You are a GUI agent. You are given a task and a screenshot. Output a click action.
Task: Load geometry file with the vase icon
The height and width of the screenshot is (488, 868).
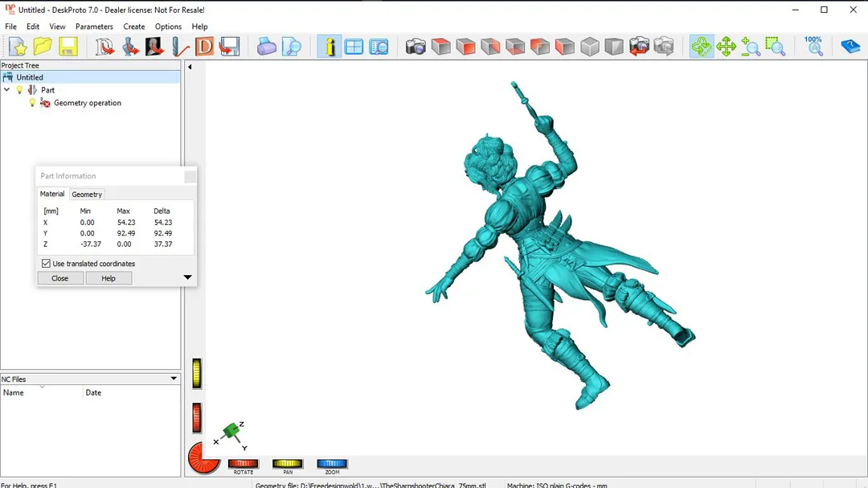[x=130, y=47]
